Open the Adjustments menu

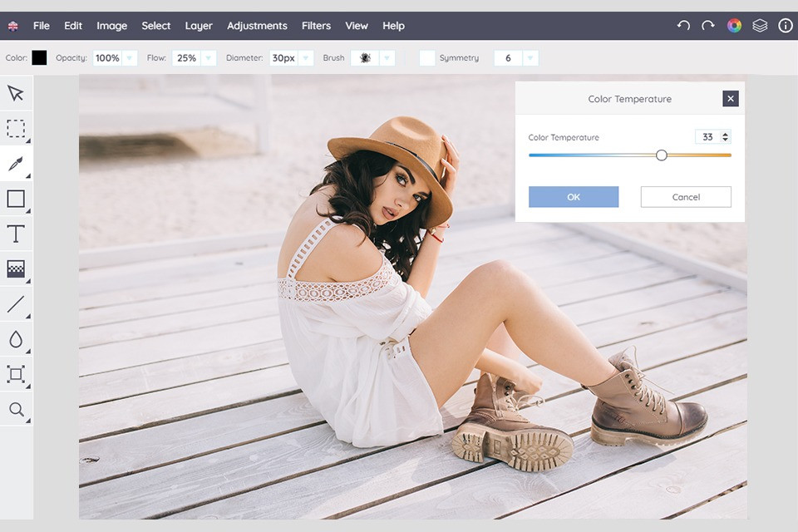(257, 26)
